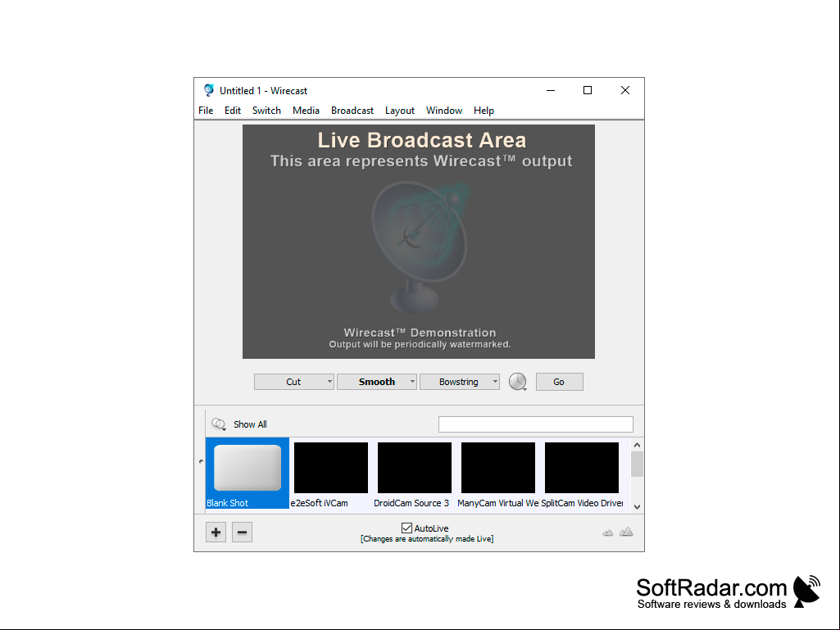Add a new shot with plus button
840x630 pixels.
point(216,532)
